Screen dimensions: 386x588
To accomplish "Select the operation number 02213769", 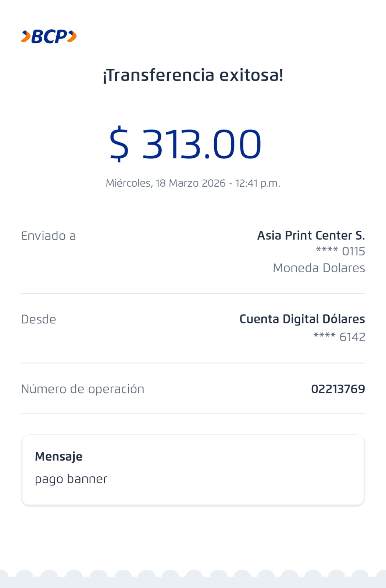I will [338, 389].
